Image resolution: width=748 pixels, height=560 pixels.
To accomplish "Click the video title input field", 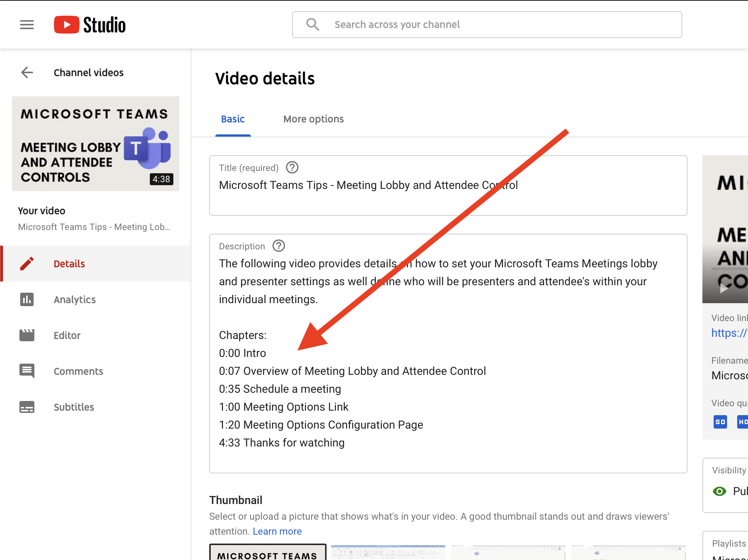I will click(448, 185).
